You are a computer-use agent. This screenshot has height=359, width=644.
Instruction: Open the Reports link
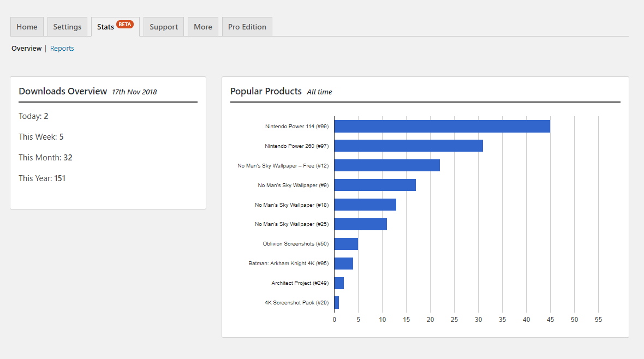[62, 49]
